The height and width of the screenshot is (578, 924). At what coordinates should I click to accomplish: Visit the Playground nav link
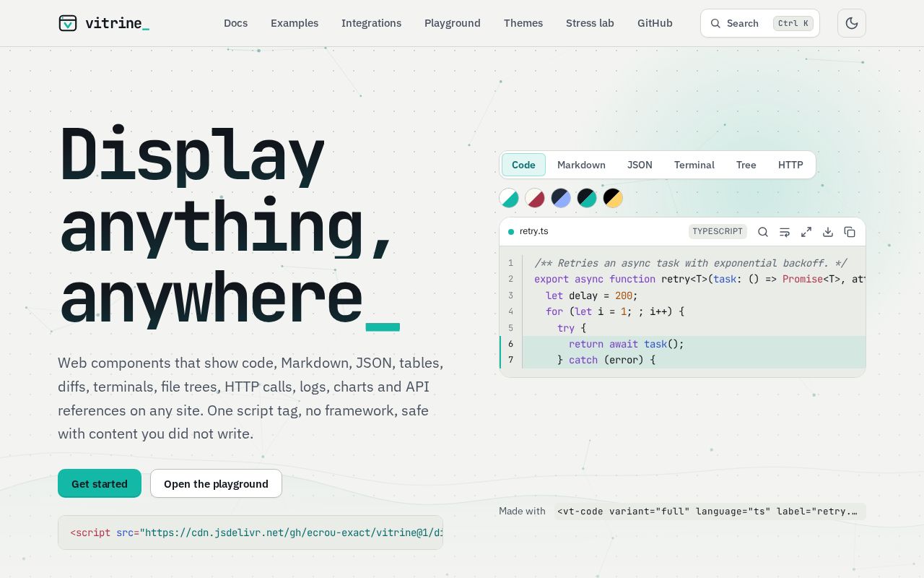click(x=453, y=23)
